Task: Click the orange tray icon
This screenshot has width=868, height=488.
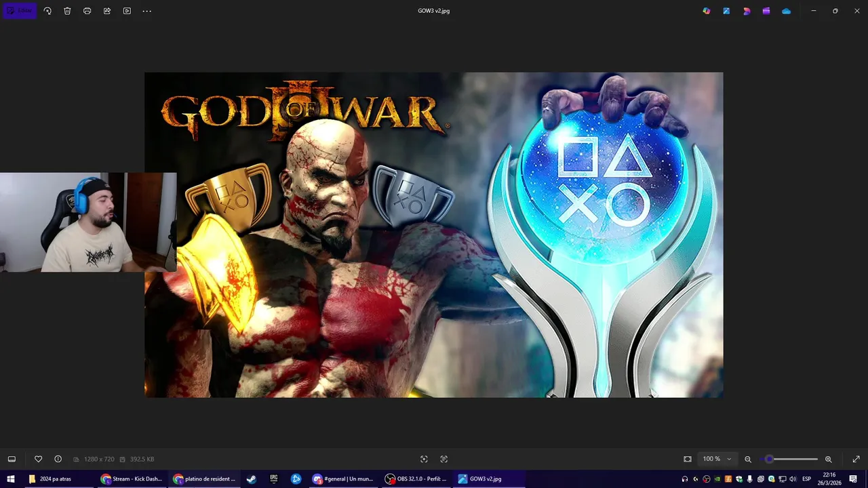Action: click(x=728, y=479)
